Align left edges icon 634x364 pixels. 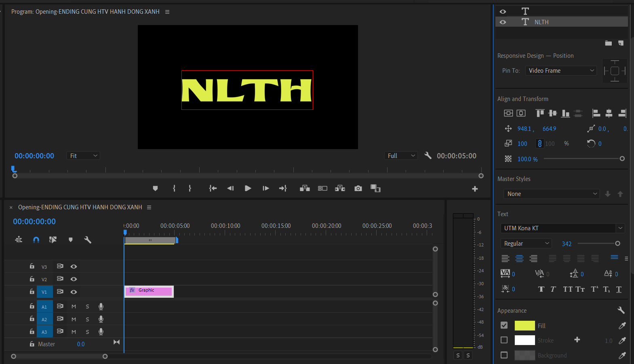(x=596, y=113)
